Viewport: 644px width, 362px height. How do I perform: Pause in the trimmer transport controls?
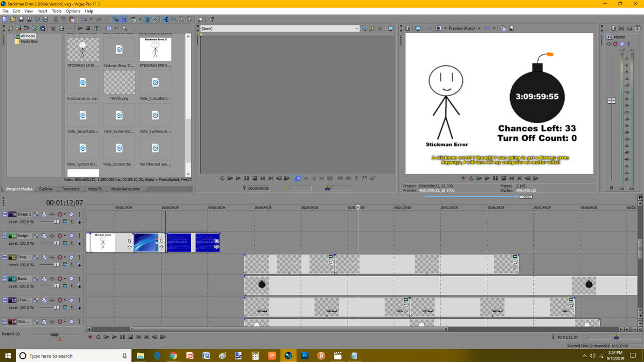246,178
